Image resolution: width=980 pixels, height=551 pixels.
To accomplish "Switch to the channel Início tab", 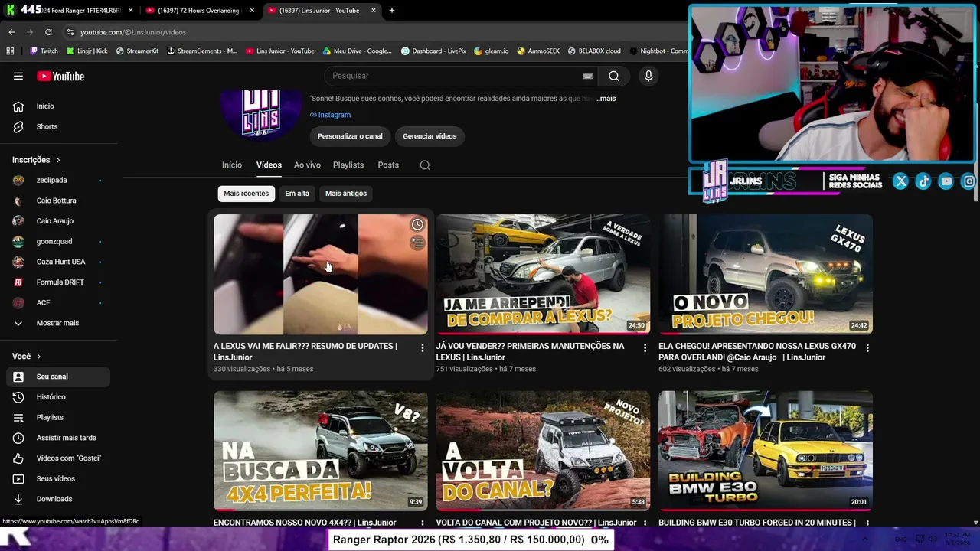I will [232, 165].
